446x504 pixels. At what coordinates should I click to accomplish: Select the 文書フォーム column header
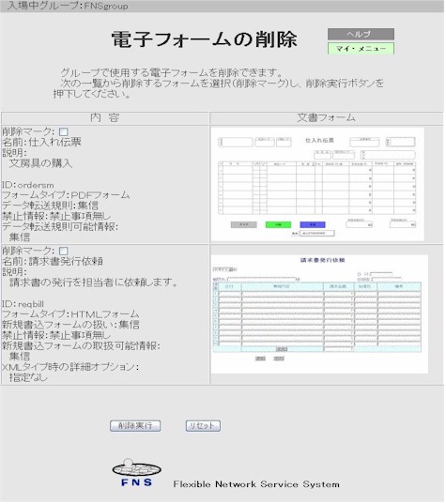[x=327, y=118]
